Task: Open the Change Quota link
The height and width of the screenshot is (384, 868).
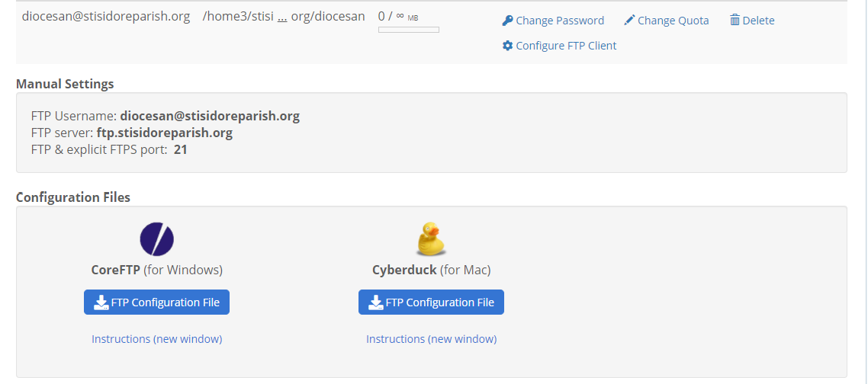Action: point(673,21)
